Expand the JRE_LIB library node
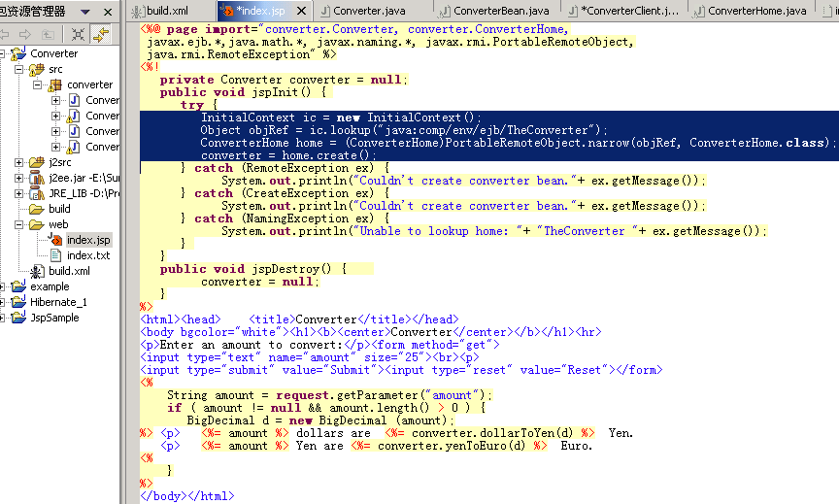The width and height of the screenshot is (839, 504). 18,193
